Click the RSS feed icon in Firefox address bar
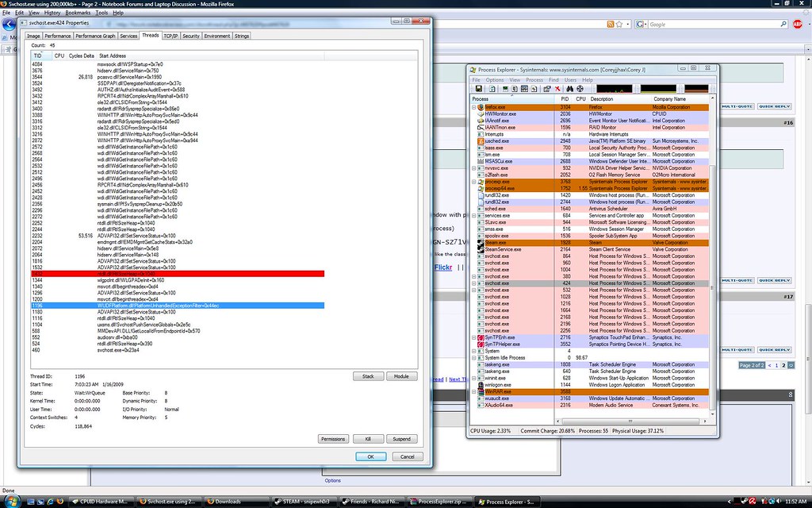812x508 pixels. (x=610, y=25)
